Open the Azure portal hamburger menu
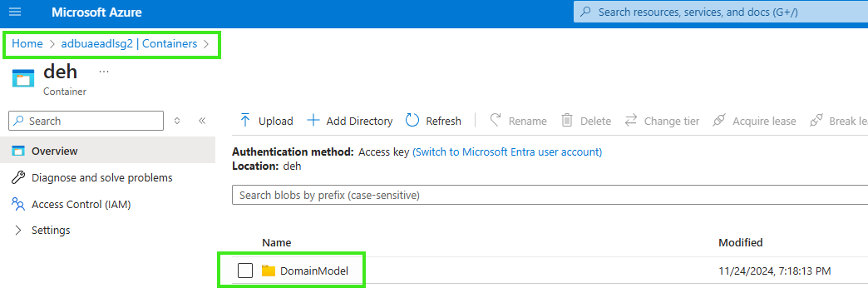Image resolution: width=868 pixels, height=303 pixels. click(16, 12)
